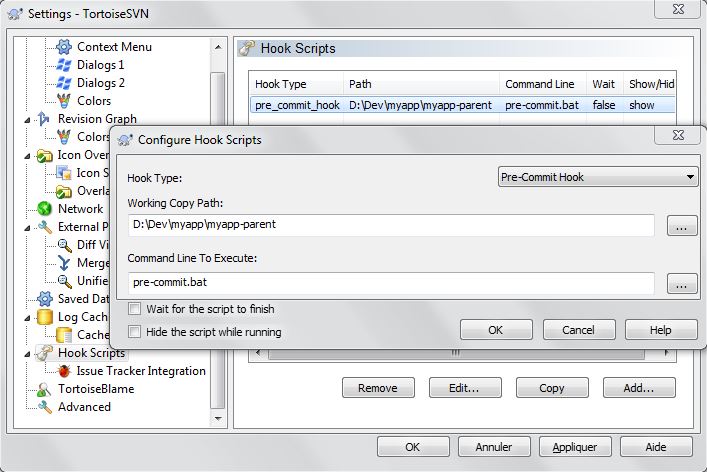Select Hook Scripts in settings tree
This screenshot has width=707, height=472.
[x=91, y=353]
